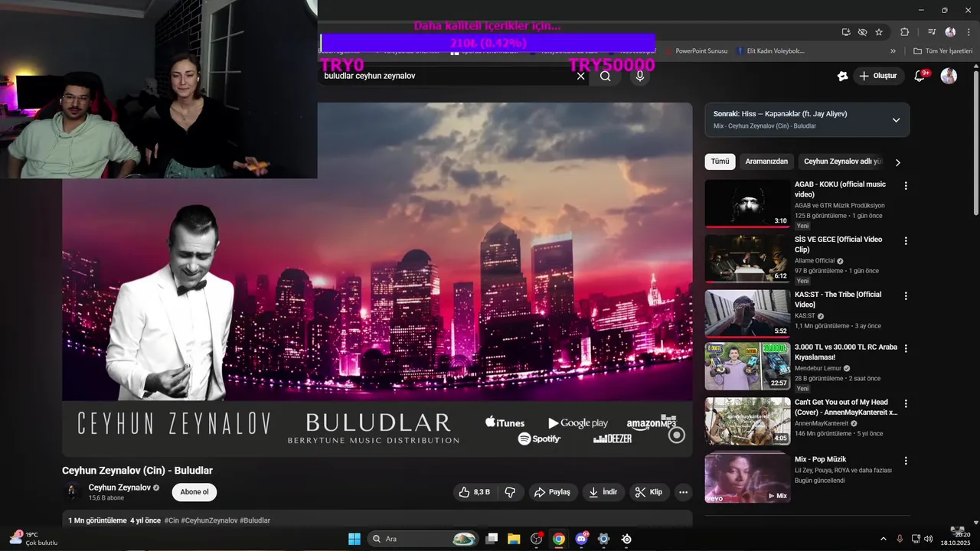Subscribe with the Abone ol button
The height and width of the screenshot is (551, 980).
click(194, 492)
